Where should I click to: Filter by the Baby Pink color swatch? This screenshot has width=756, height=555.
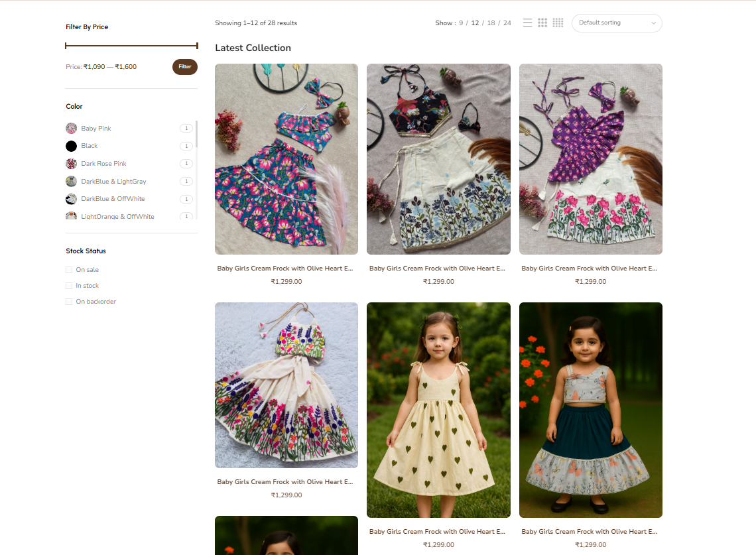point(72,129)
